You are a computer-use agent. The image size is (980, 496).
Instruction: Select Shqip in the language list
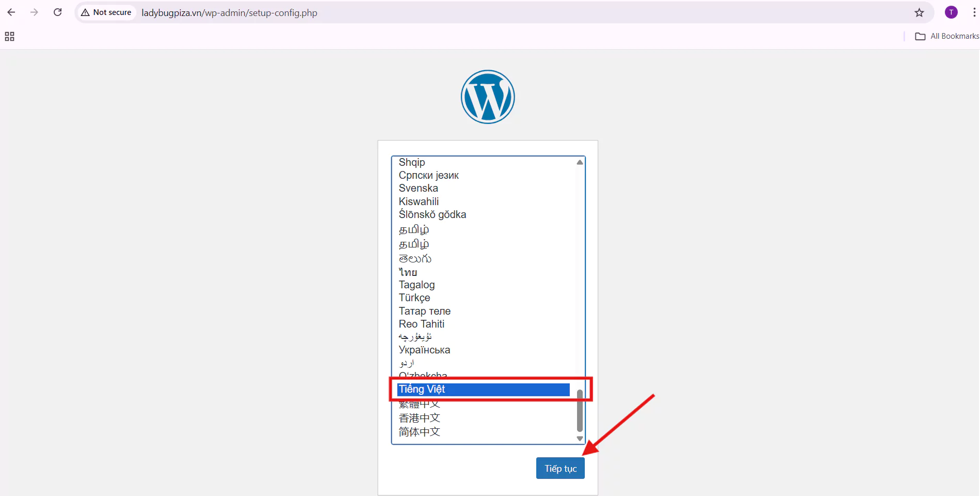pyautogui.click(x=484, y=162)
